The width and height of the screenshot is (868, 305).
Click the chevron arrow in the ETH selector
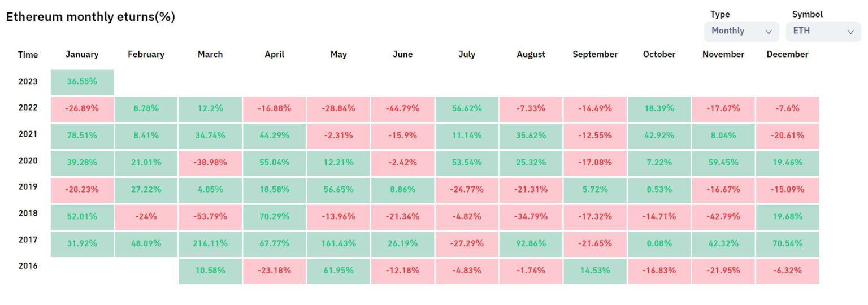[x=850, y=32]
